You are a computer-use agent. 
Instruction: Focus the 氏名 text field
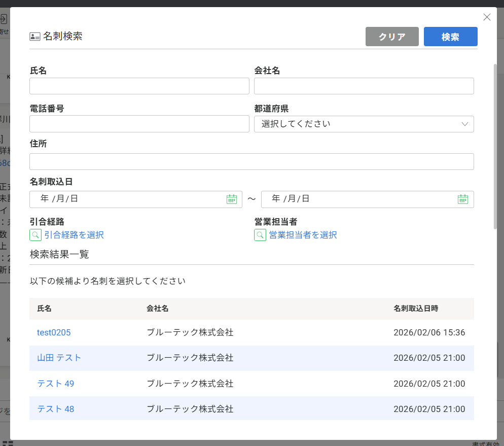(x=139, y=86)
